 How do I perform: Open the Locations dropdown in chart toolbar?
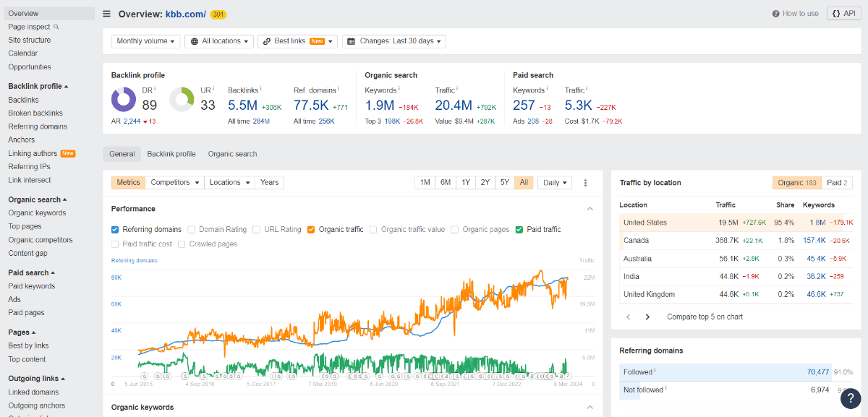230,183
